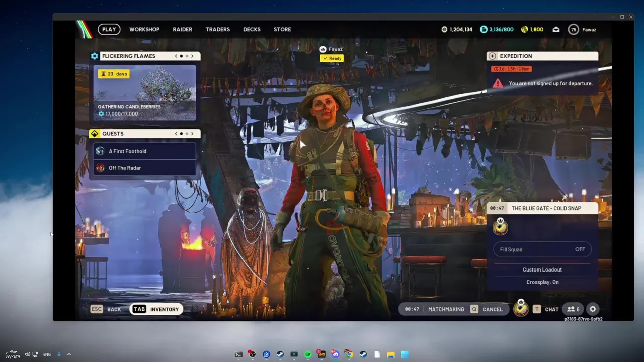Open the taskbar clock and date

[x=12, y=354]
